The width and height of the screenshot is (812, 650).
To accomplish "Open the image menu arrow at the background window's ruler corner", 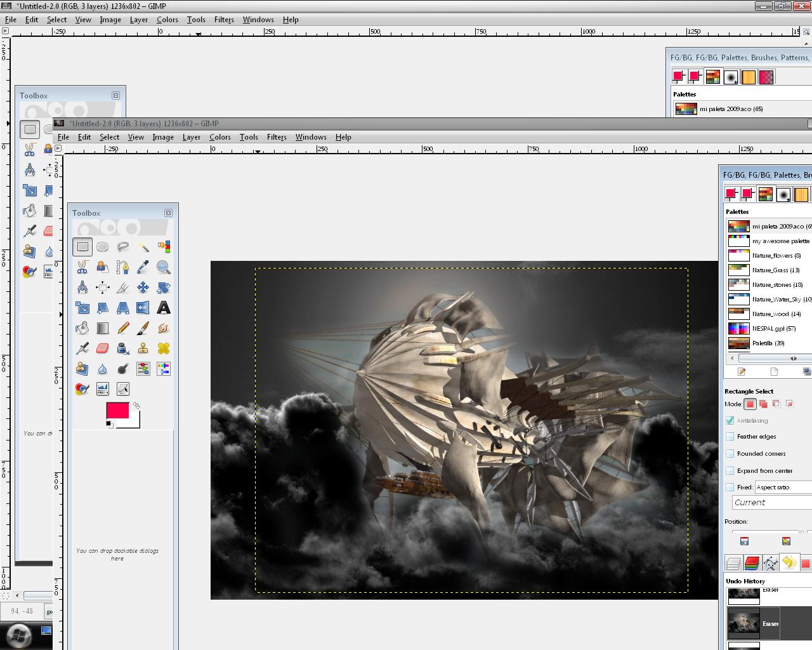I will click(x=6, y=30).
